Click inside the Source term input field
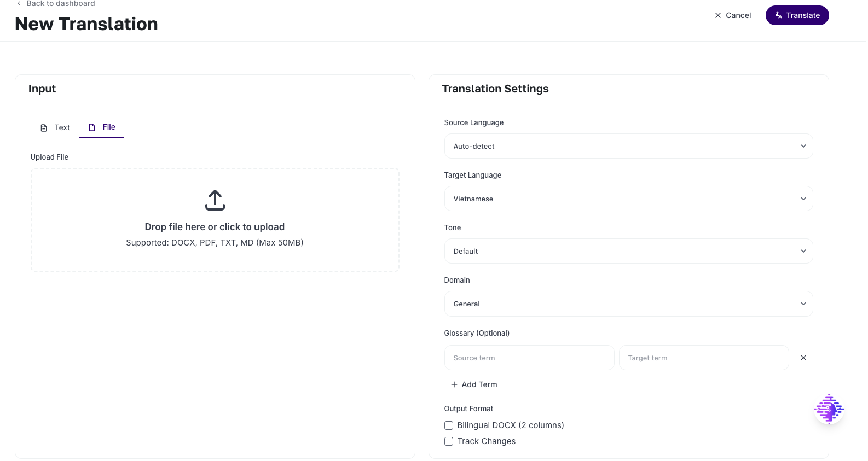 pos(529,358)
